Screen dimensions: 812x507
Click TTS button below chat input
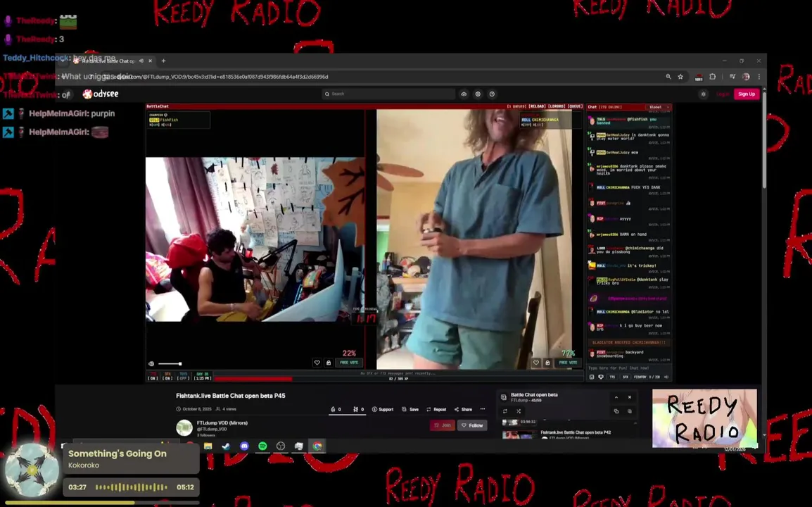[x=613, y=377]
